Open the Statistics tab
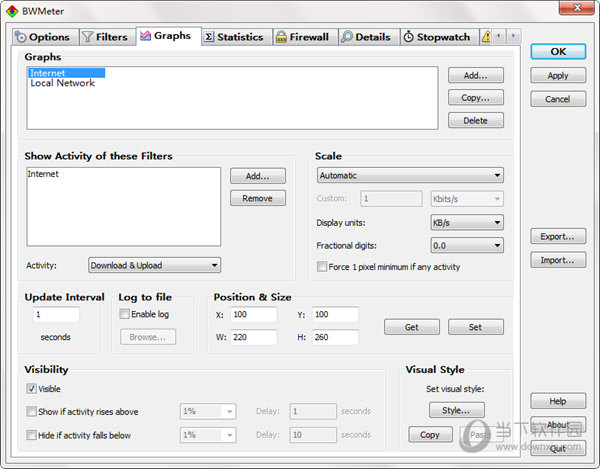Image resolution: width=600 pixels, height=469 pixels. click(x=237, y=37)
